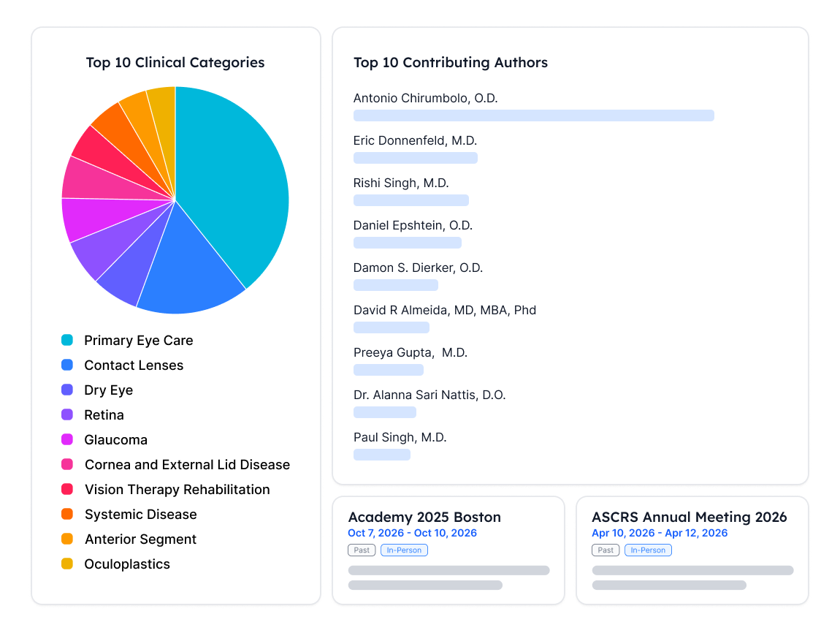Select Rishi Singh, M.D. contribution bar
840x633 pixels.
[411, 200]
